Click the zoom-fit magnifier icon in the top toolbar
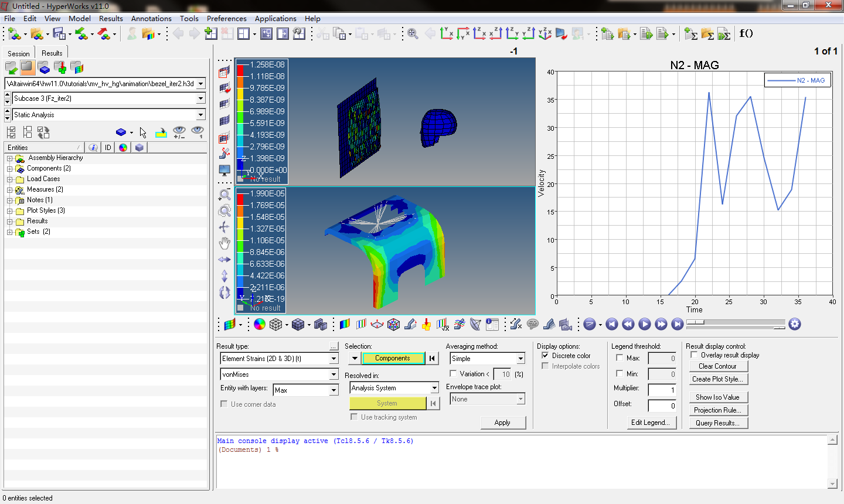This screenshot has width=844, height=504. (x=413, y=33)
